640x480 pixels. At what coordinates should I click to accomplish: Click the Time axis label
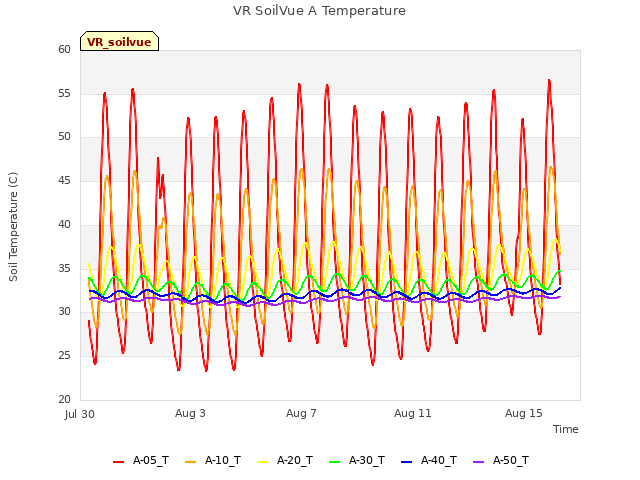566,429
